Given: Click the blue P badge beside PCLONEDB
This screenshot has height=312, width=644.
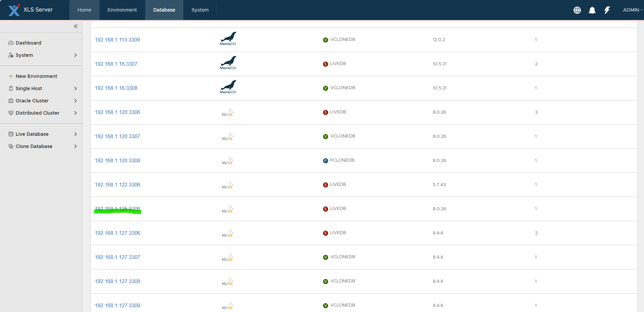Looking at the screenshot, I should [325, 160].
